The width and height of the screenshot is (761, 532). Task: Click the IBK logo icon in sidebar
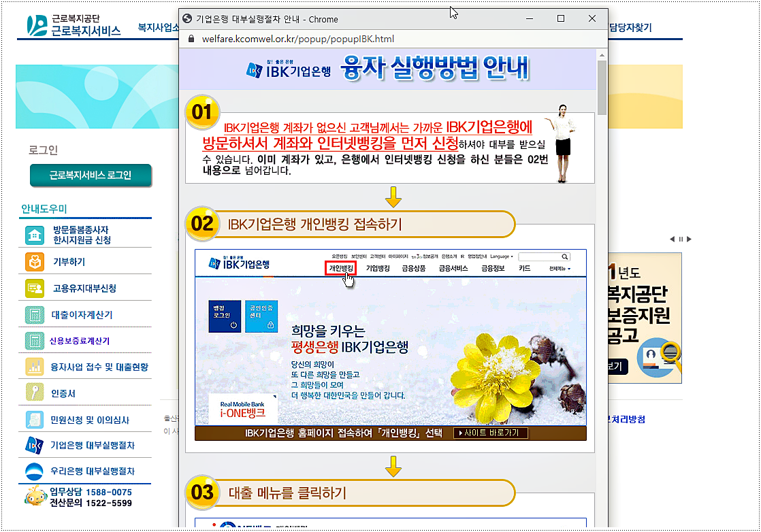coord(35,445)
